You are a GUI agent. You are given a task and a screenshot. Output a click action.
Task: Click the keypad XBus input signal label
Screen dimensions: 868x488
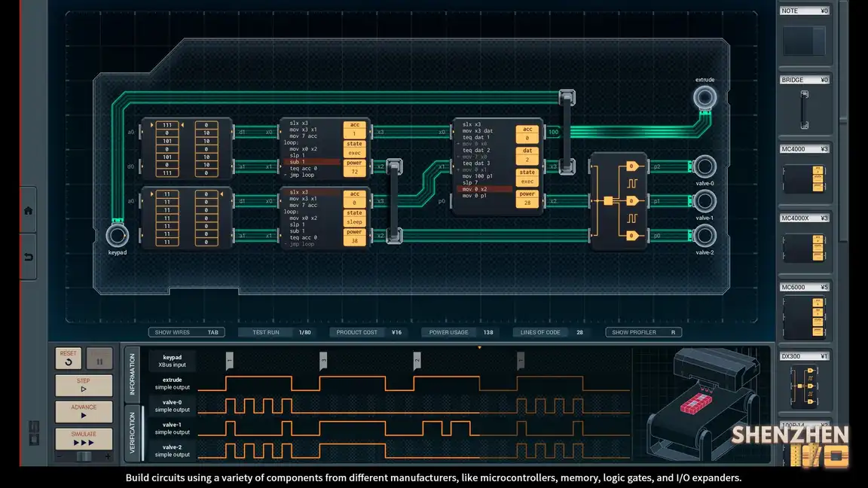[x=172, y=361]
